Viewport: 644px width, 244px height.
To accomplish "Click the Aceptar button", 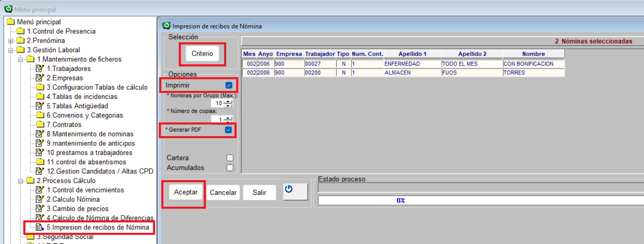I will pyautogui.click(x=186, y=192).
